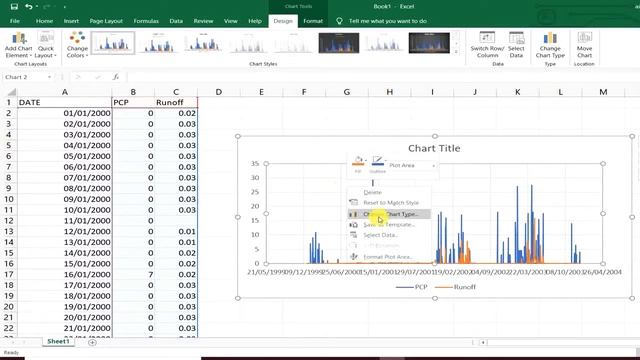Select the first chart style thumbnail

(113, 43)
